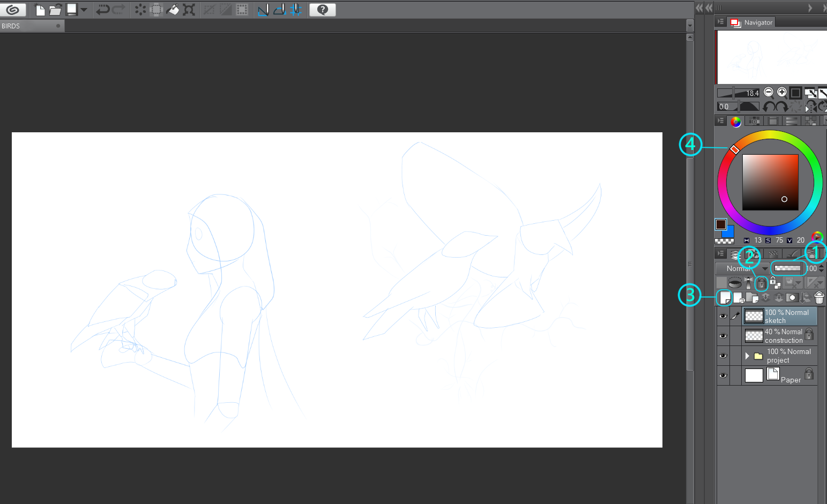The width and height of the screenshot is (827, 504).
Task: Click the Lock Layer padlock icon
Action: pos(761,283)
